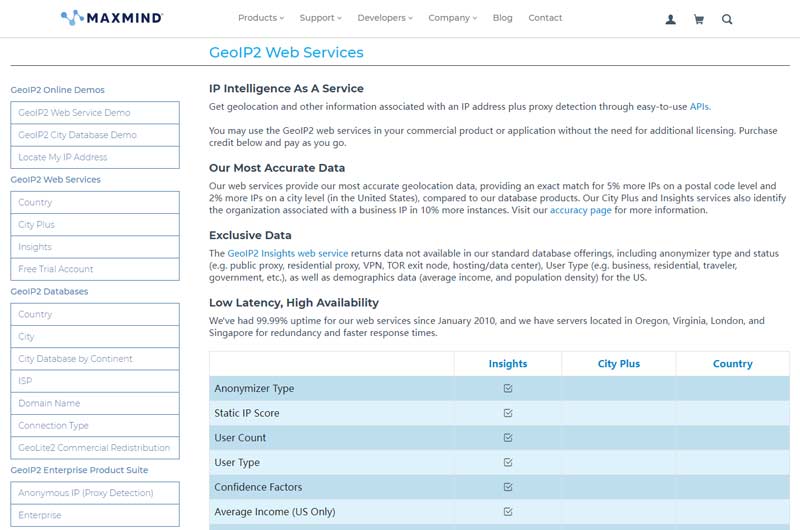Click the Anonymizer Type Insights checkmark

point(508,388)
